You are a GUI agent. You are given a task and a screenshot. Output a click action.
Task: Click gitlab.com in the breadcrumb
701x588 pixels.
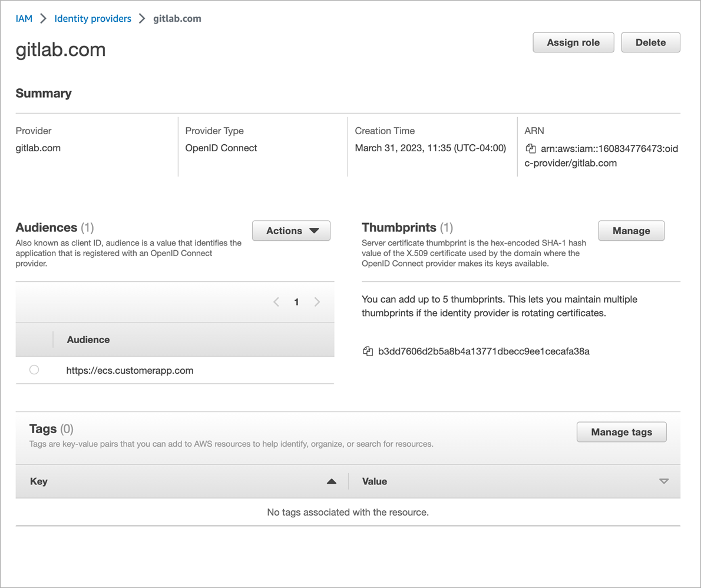tap(177, 19)
